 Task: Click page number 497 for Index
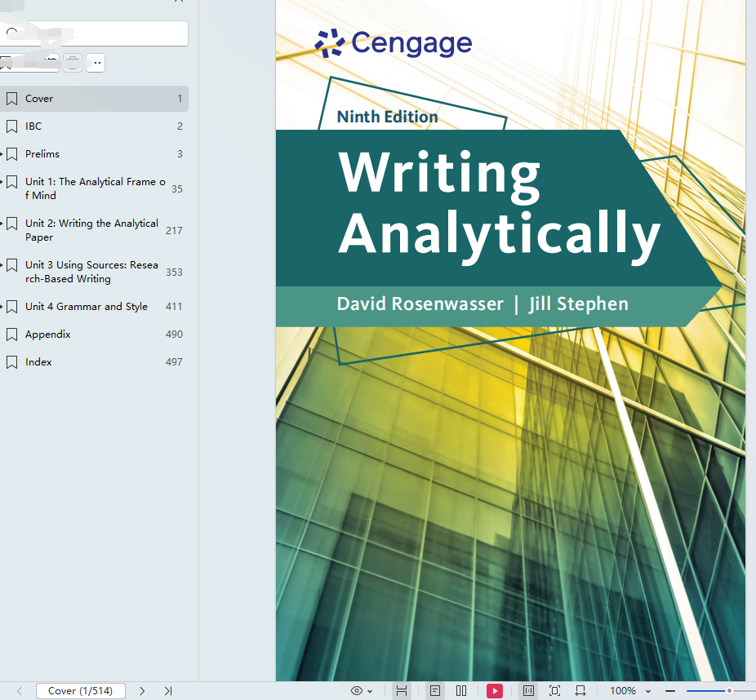tap(174, 362)
